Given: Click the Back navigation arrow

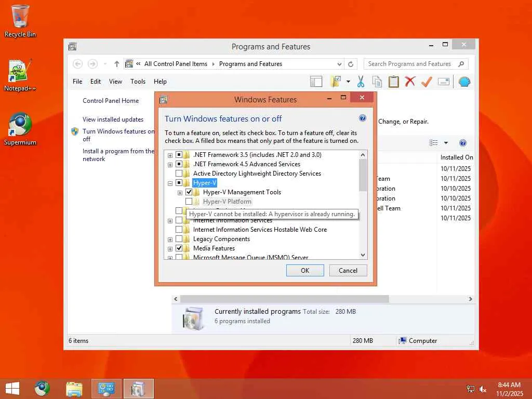Looking at the screenshot, I should (x=78, y=64).
